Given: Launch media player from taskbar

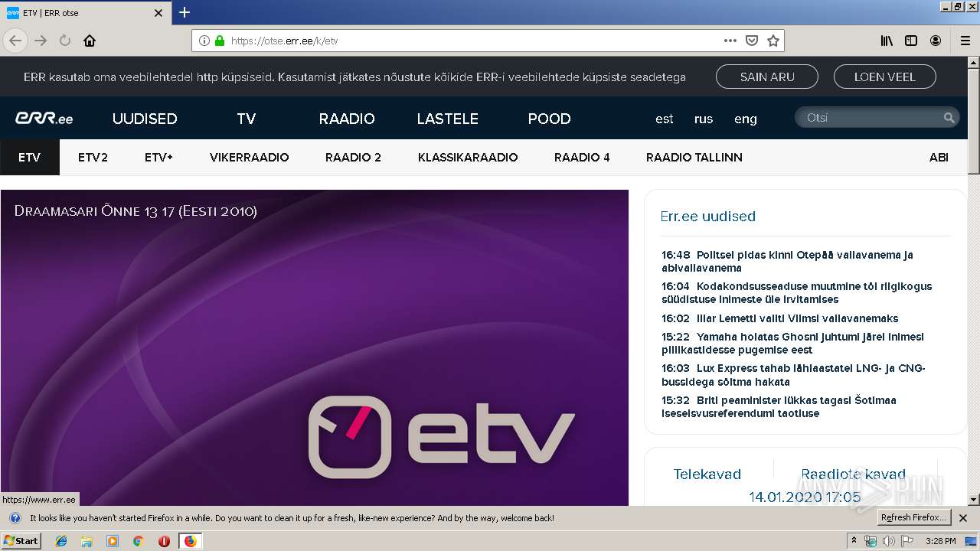Looking at the screenshot, I should (113, 541).
